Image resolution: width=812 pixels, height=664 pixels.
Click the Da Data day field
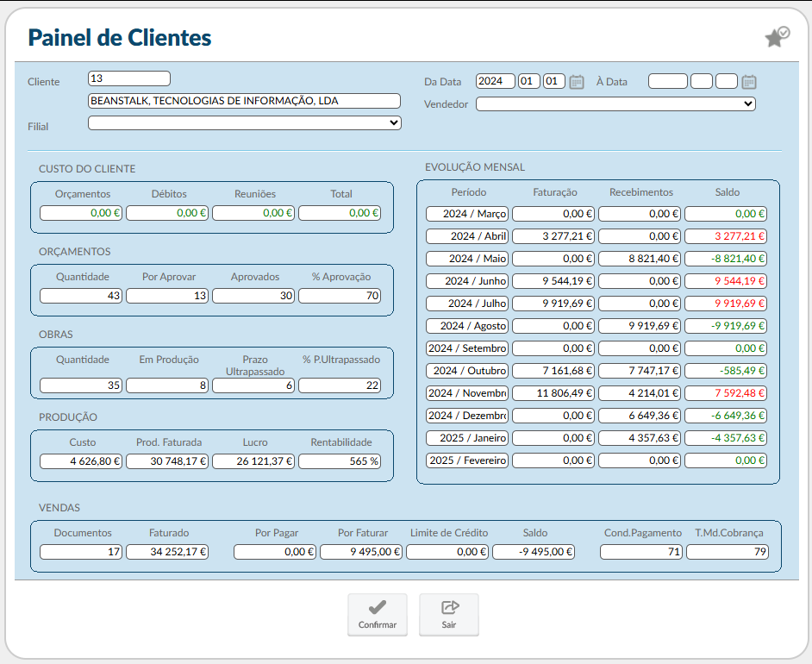click(554, 82)
